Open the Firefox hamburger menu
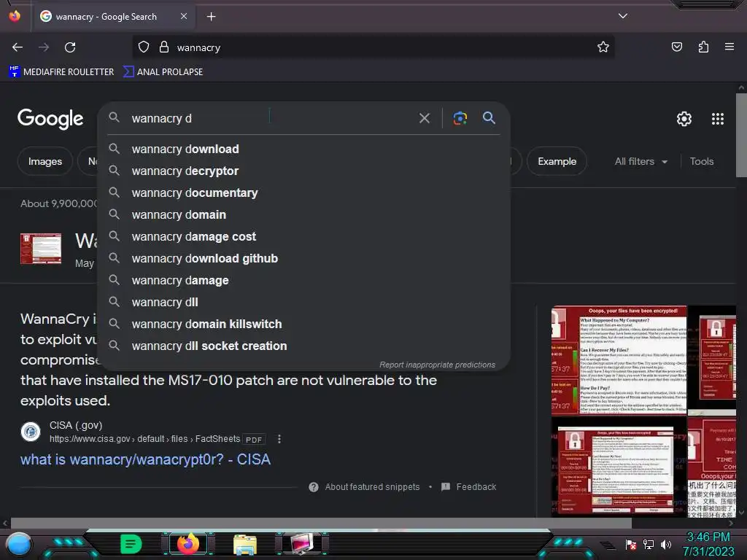The height and width of the screenshot is (560, 747). click(729, 47)
